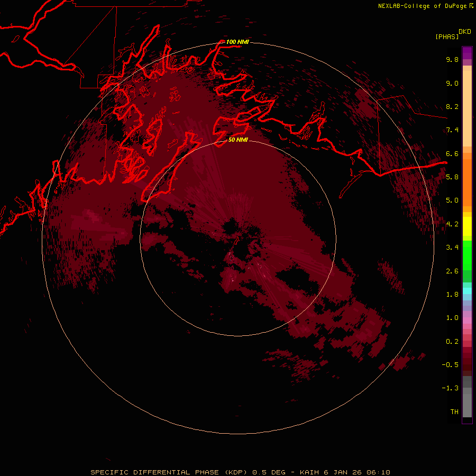Click the [PHAS] legend unit label
Screen dimensions: 476x476
pos(447,36)
